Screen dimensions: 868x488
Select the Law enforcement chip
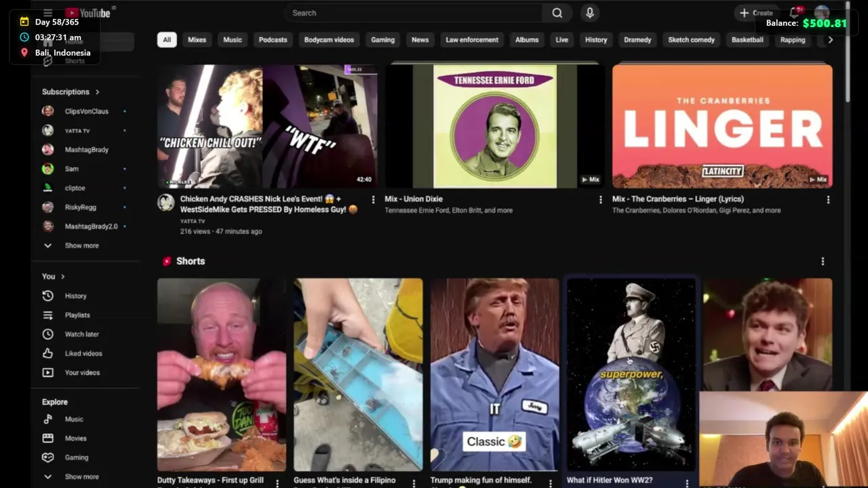(x=472, y=39)
